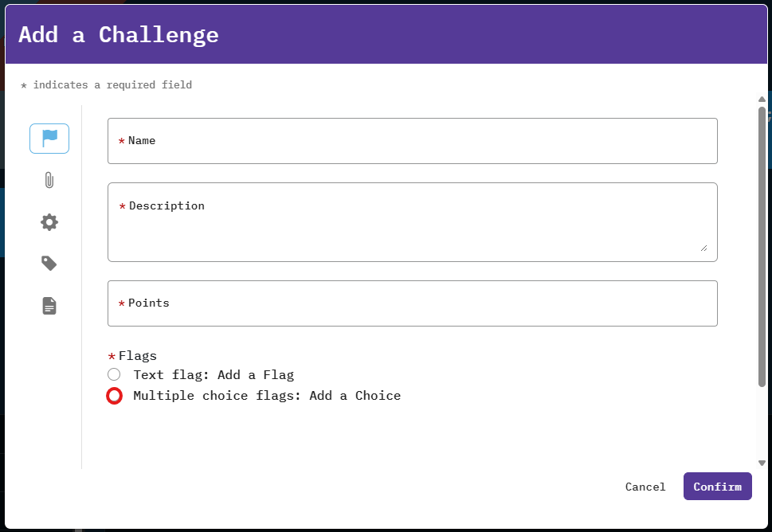The height and width of the screenshot is (532, 772).
Task: Open the challenge settings gear icon
Action: point(49,222)
